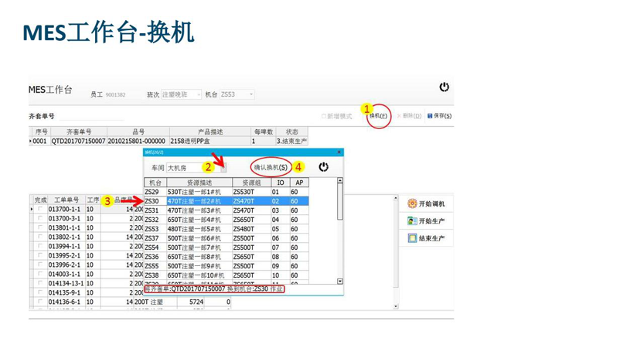Image resolution: width=644 pixels, height=362 pixels.
Task: Close the 换机 dialog window
Action: (x=339, y=152)
